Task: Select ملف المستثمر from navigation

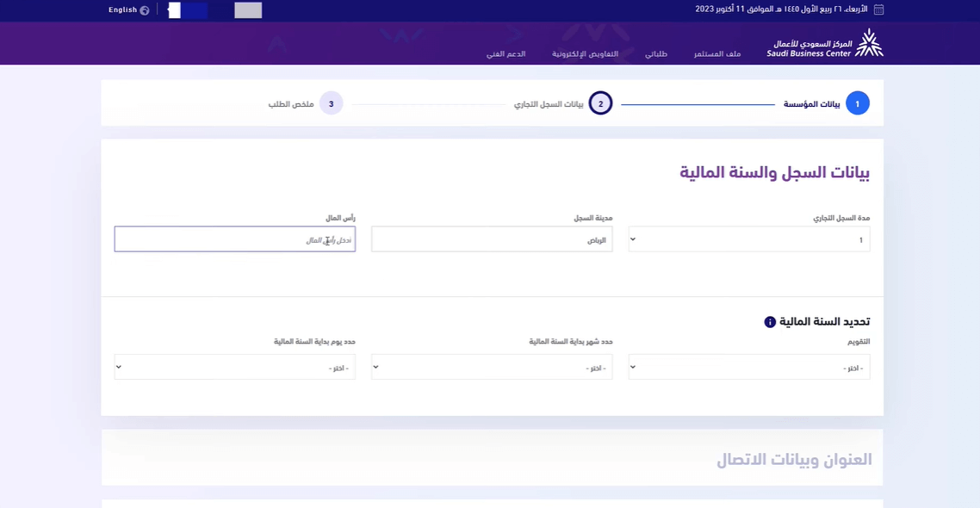Action: pyautogui.click(x=716, y=53)
